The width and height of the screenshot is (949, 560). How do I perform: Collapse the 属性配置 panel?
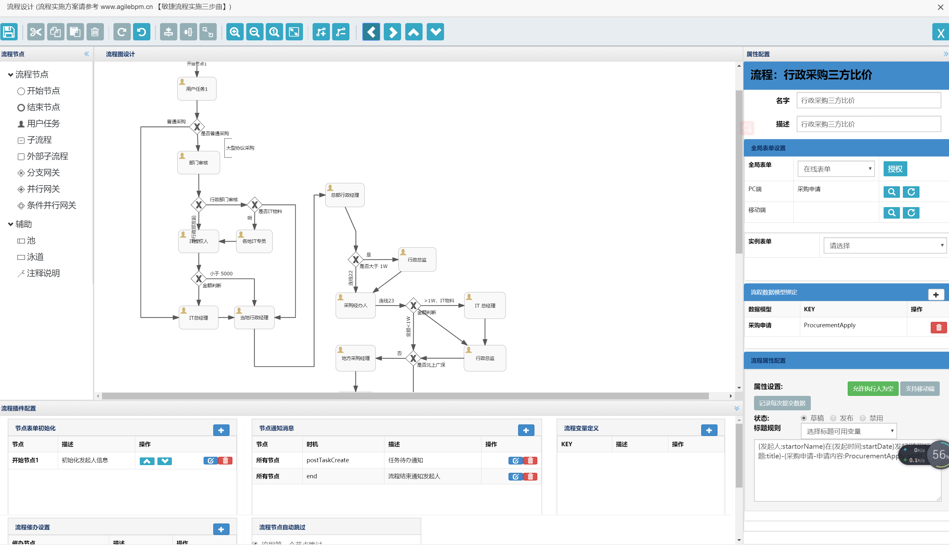945,54
